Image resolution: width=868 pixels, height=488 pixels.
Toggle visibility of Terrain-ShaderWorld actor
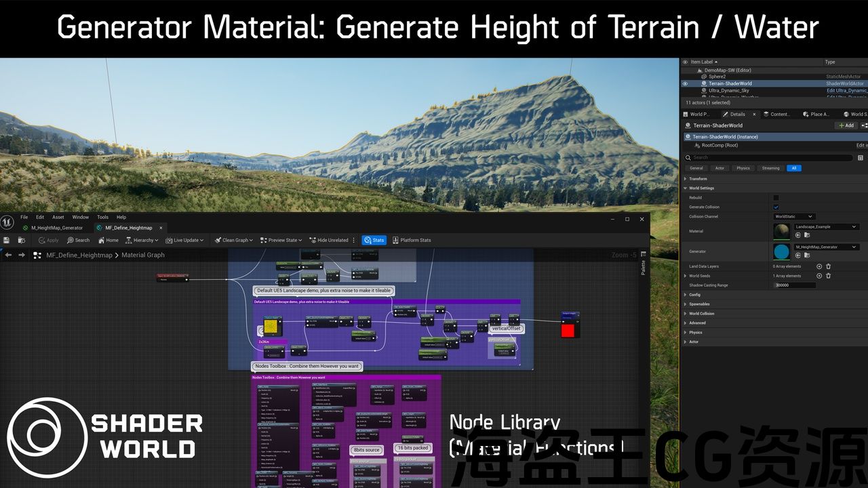pos(685,83)
